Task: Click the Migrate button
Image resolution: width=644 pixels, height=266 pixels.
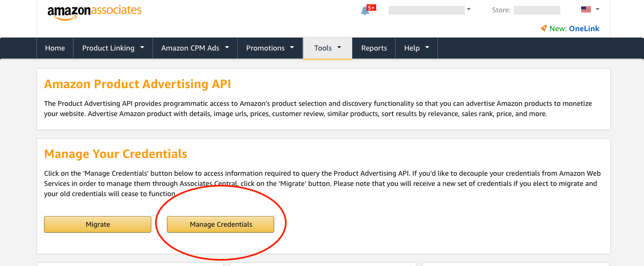Action: [x=98, y=224]
